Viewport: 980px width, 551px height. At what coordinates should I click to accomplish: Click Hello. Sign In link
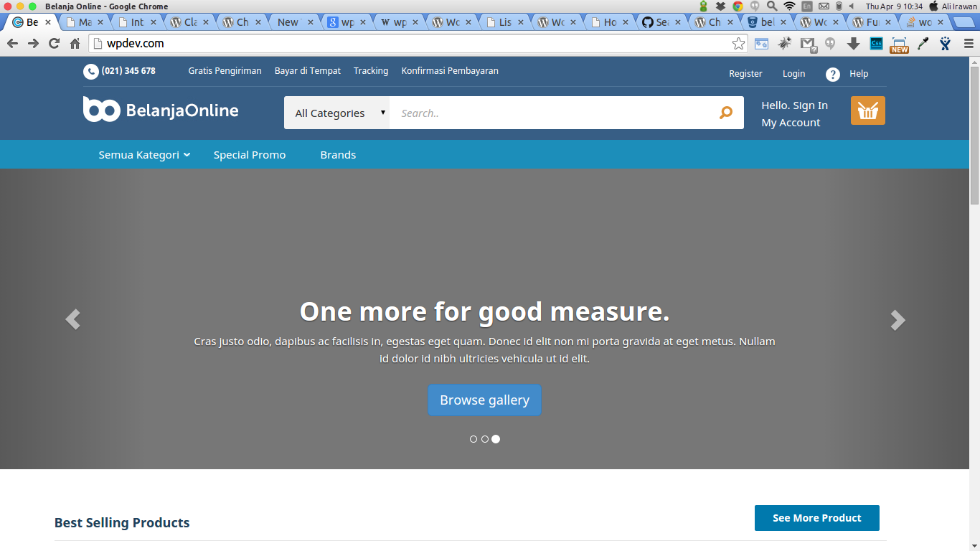click(794, 105)
